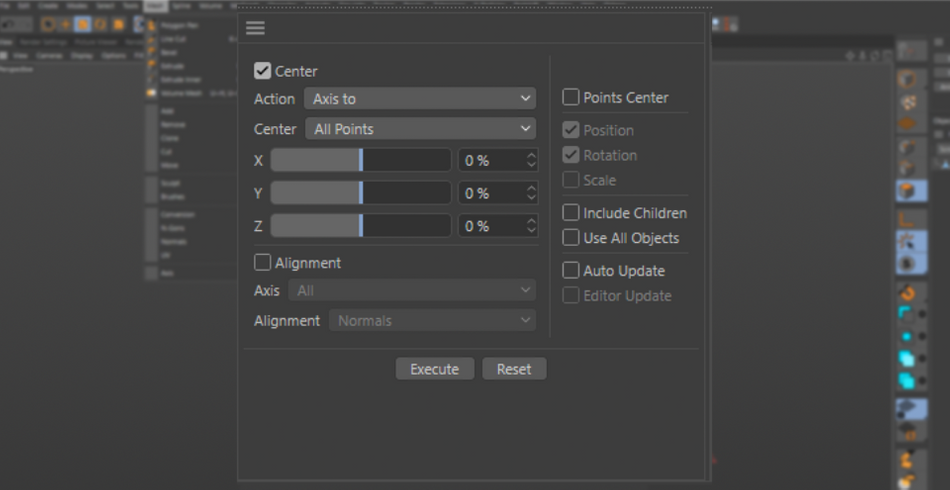
Task: Switch to Model mode in right palette
Action: pos(907,80)
